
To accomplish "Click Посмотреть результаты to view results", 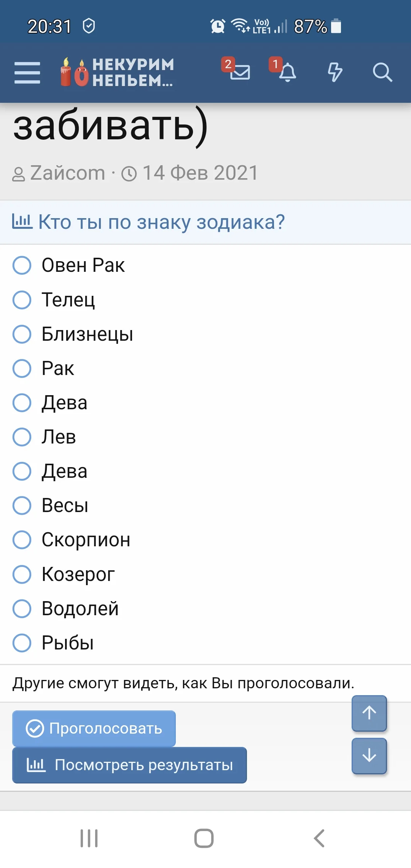I will tap(129, 764).
